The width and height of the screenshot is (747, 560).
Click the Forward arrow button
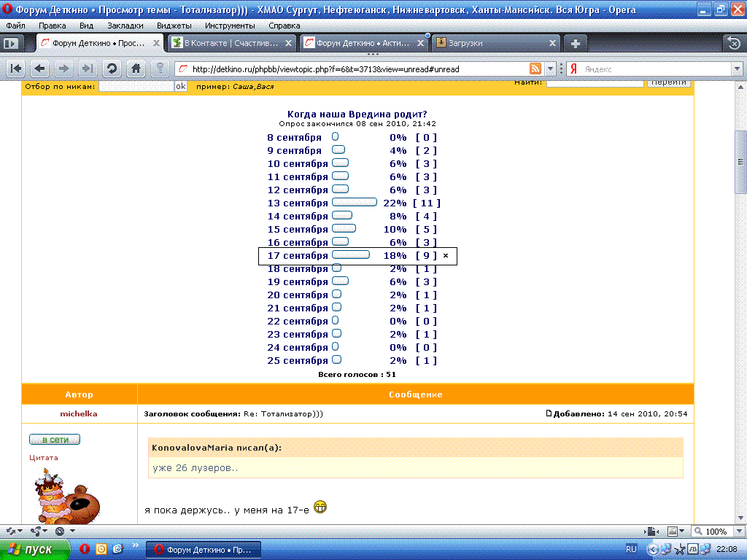(63, 69)
